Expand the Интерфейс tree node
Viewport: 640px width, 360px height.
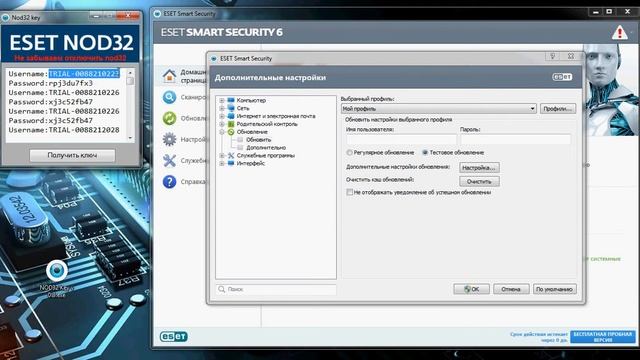(222, 163)
